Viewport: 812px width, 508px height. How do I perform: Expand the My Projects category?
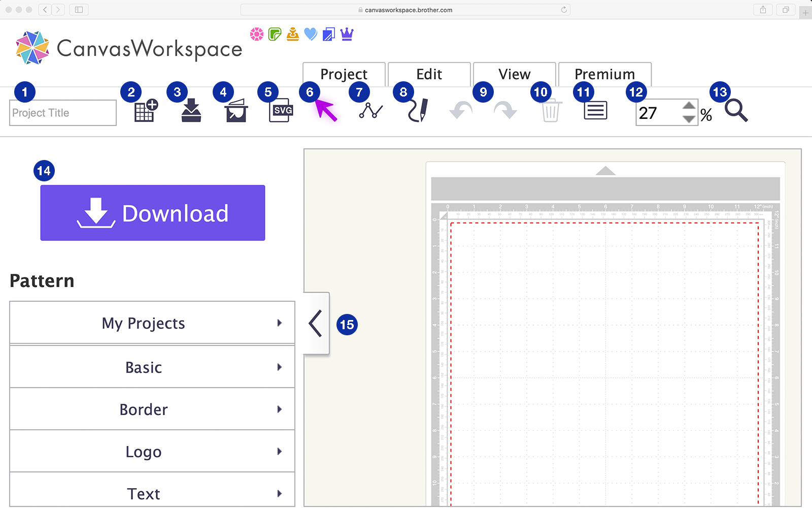click(x=152, y=323)
